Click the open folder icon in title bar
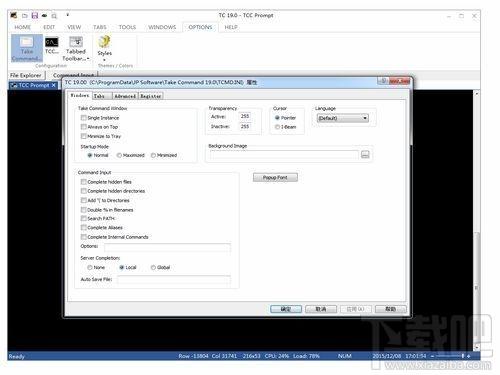500x375 pixels. (x=25, y=16)
